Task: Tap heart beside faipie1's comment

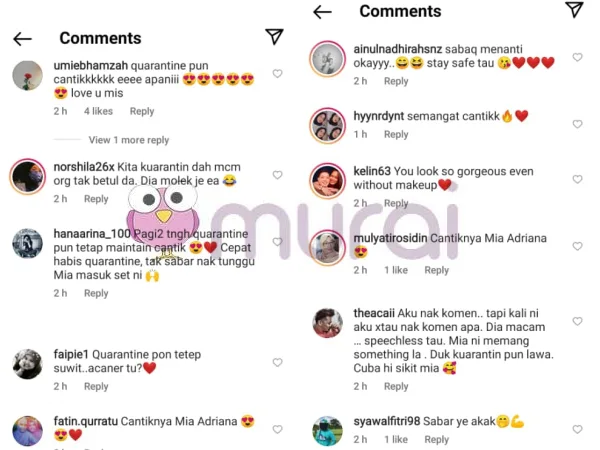Action: (277, 362)
